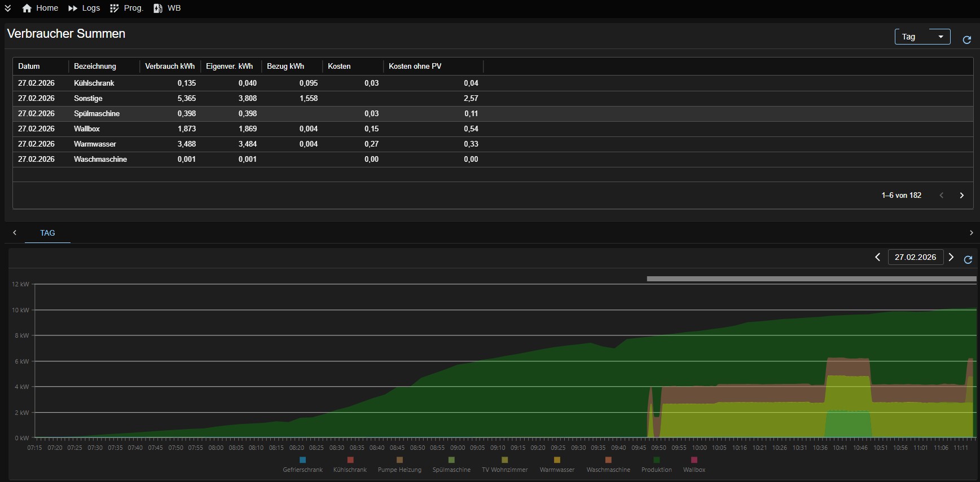980x482 pixels.
Task: Hide the Wallbox series in legend
Action: tap(694, 465)
